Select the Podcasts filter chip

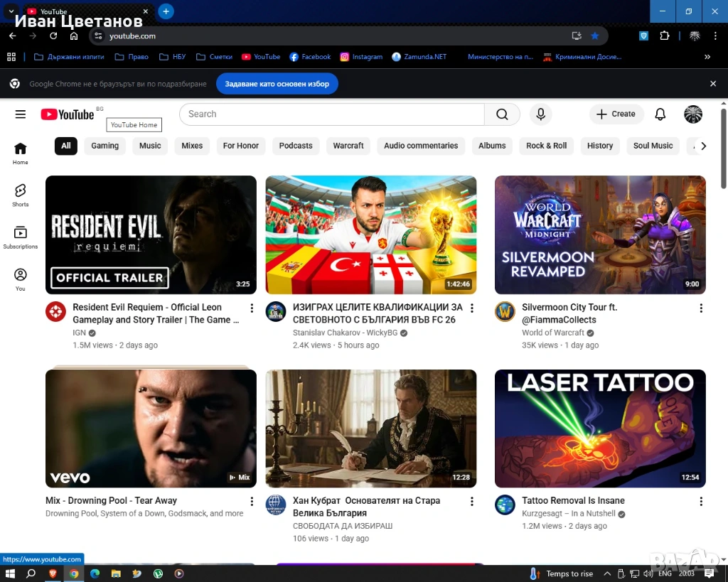[296, 146]
